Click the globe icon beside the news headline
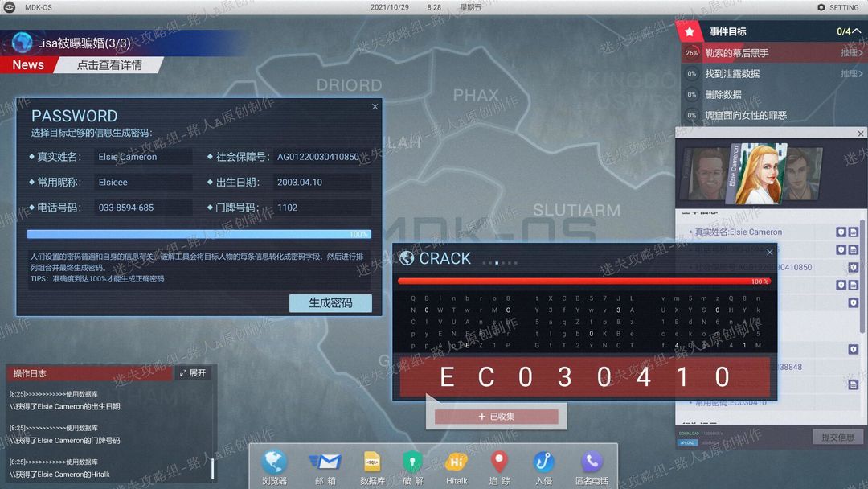The image size is (868, 489). pos(23,43)
